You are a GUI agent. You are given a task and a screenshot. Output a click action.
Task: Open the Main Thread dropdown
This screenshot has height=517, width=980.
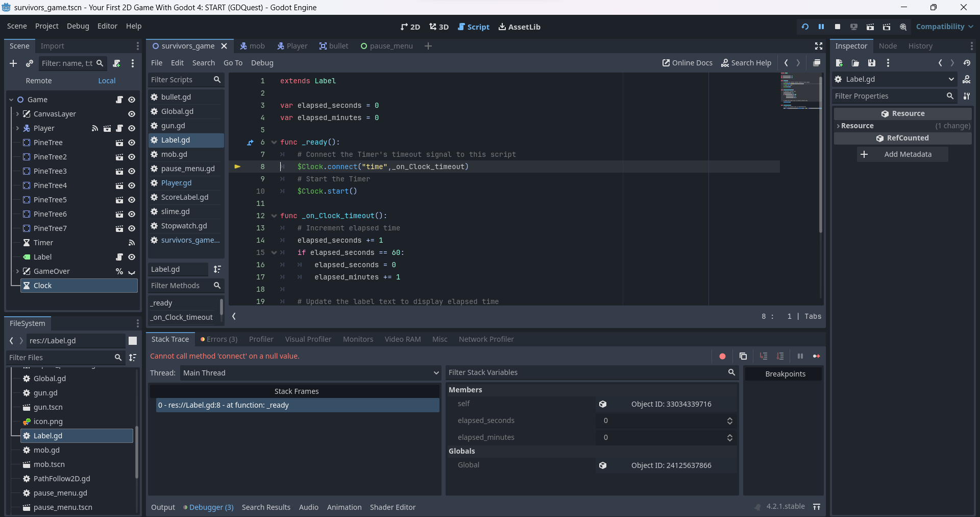tap(310, 373)
